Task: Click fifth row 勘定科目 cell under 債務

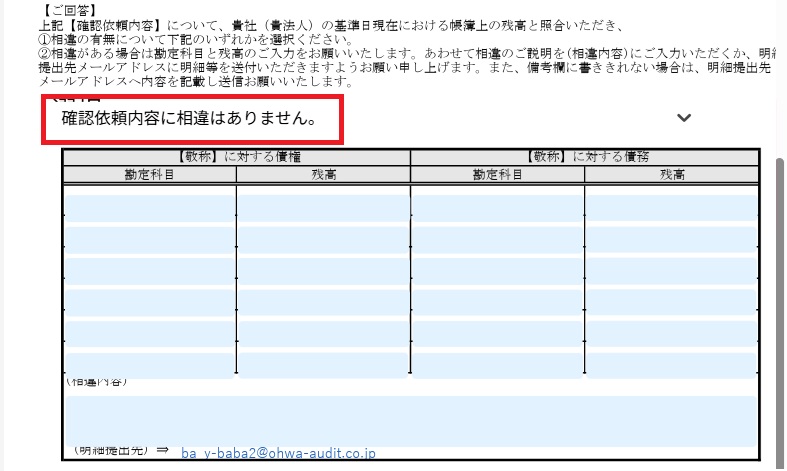Action: pos(497,334)
